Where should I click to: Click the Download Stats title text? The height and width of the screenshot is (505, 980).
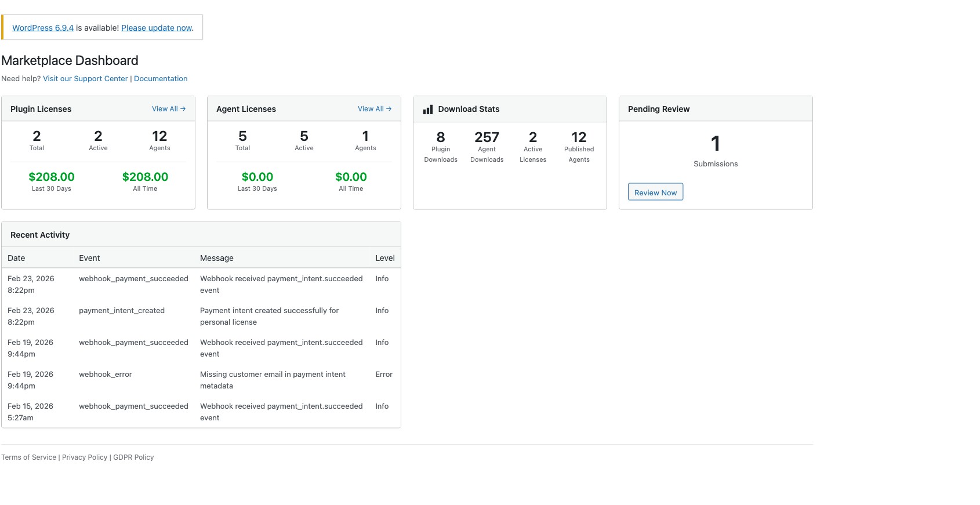469,109
